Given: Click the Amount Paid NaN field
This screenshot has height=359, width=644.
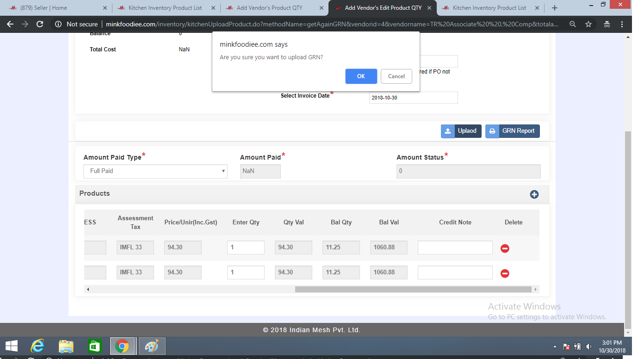Looking at the screenshot, I should [260, 171].
